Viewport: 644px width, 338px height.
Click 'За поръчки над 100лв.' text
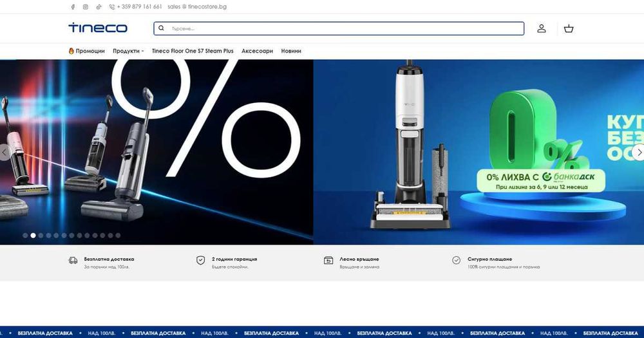coord(107,267)
